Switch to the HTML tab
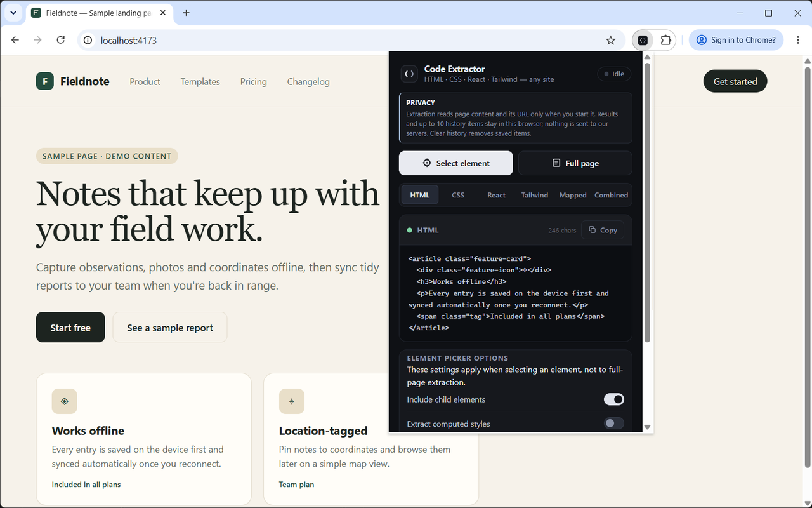 (x=420, y=195)
